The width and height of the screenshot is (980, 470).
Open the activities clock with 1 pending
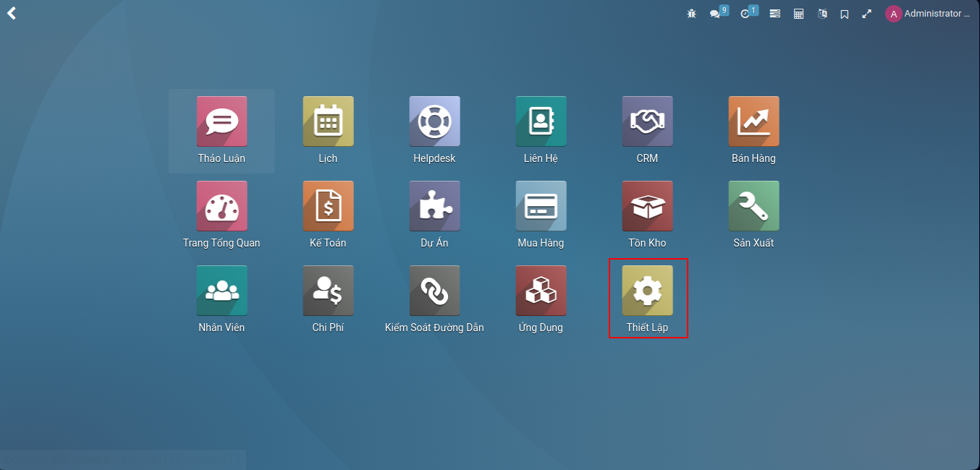(x=748, y=12)
